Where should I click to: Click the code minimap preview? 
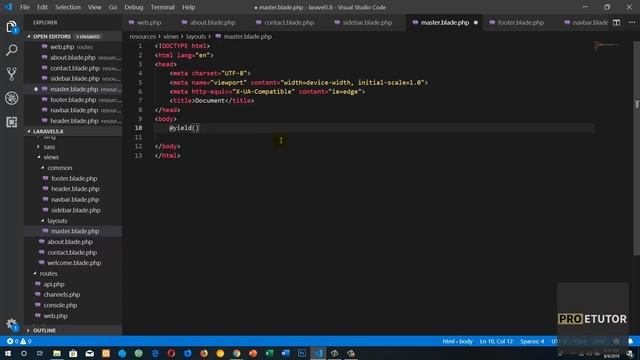pos(607,45)
